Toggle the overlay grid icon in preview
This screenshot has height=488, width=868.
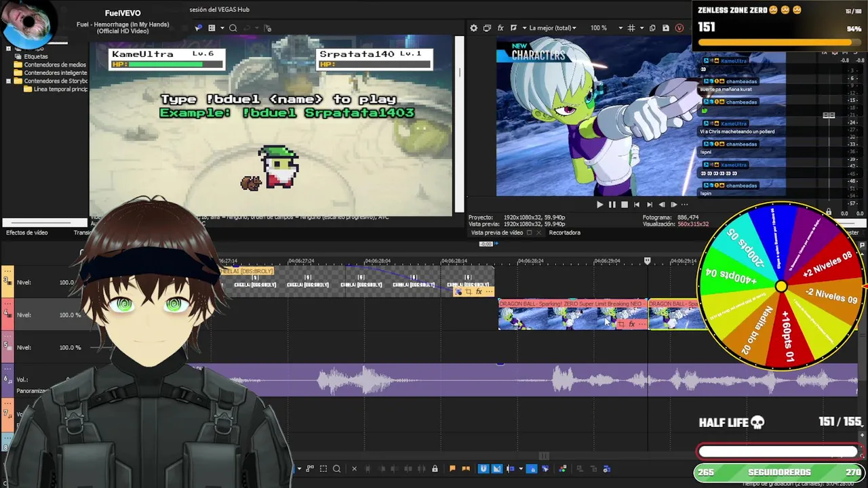click(x=631, y=28)
